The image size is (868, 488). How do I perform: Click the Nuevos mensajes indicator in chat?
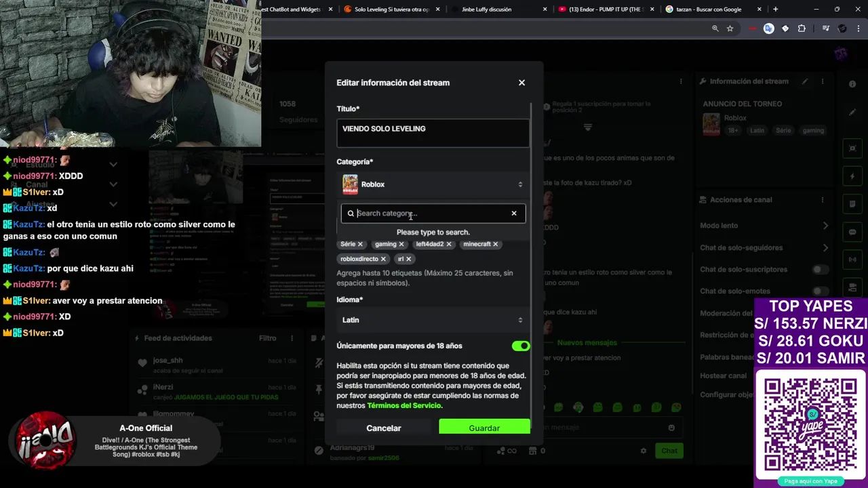[x=587, y=343]
